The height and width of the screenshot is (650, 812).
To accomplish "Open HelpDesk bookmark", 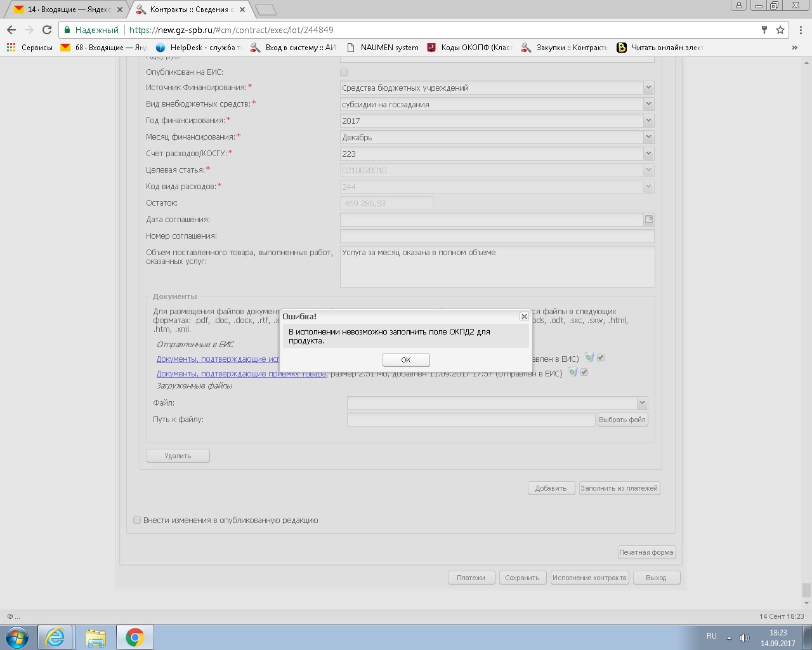I will pyautogui.click(x=199, y=48).
